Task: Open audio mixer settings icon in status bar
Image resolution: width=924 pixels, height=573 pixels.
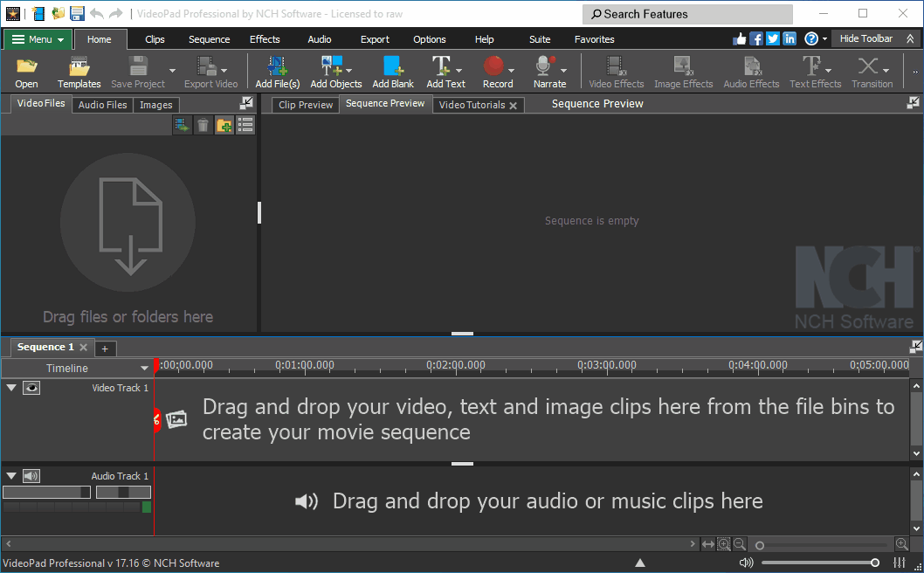Action: [900, 563]
